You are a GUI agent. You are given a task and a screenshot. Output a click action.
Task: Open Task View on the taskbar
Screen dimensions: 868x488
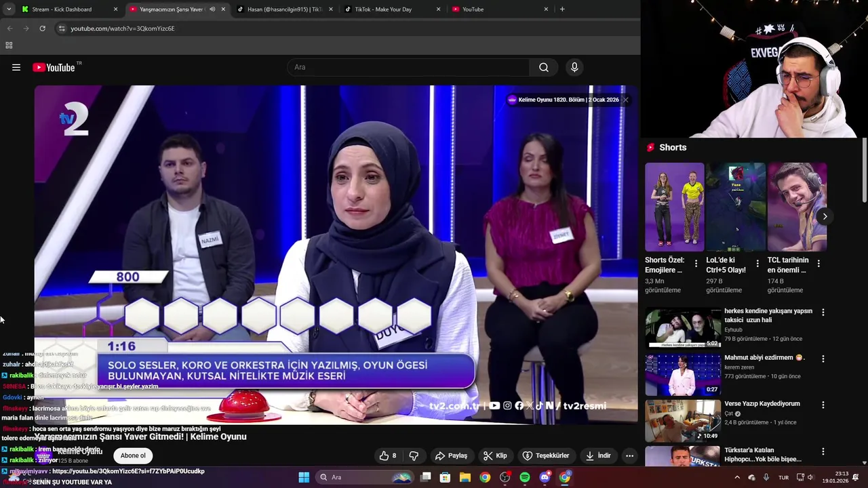426,477
